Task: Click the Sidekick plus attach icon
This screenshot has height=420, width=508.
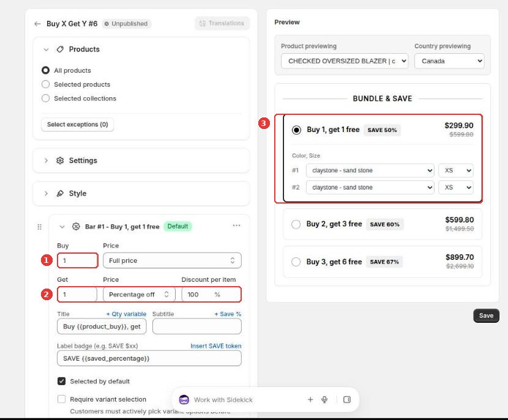Action: coord(310,400)
